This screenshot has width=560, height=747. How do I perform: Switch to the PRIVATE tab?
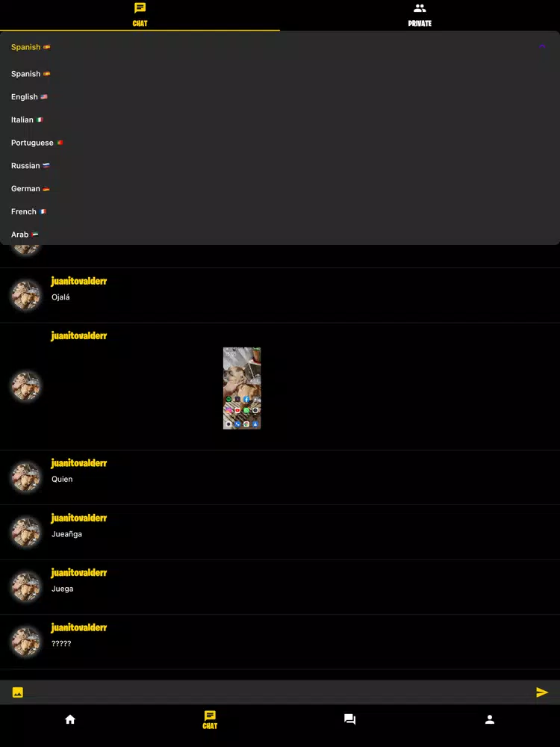pyautogui.click(x=420, y=15)
